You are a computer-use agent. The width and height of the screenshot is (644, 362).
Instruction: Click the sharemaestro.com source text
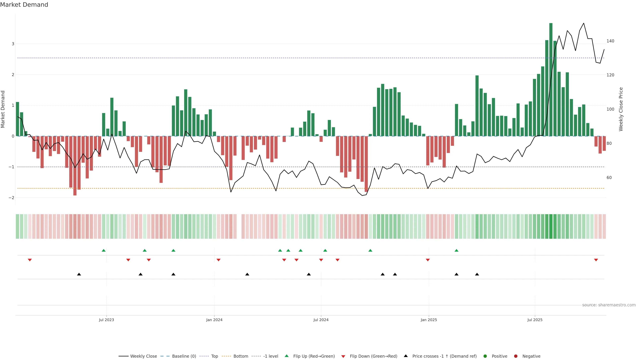point(609,305)
